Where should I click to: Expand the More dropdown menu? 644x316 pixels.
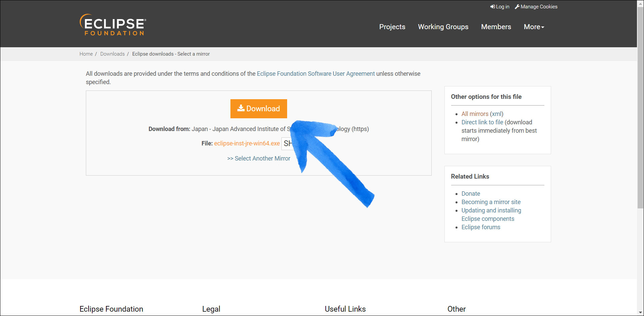click(x=534, y=27)
